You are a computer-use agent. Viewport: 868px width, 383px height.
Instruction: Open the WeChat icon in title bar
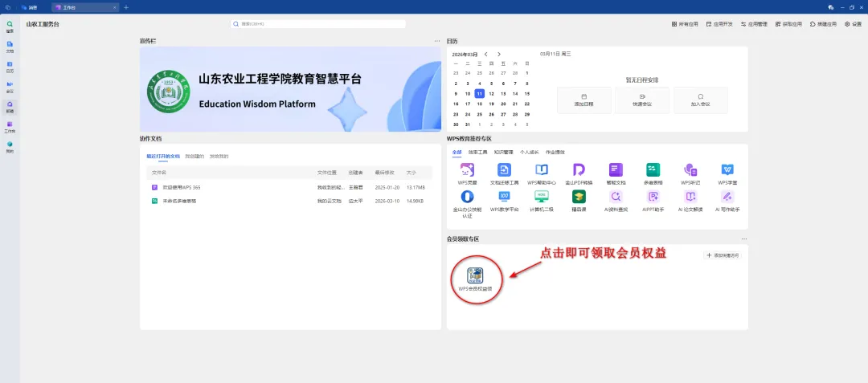coord(831,7)
